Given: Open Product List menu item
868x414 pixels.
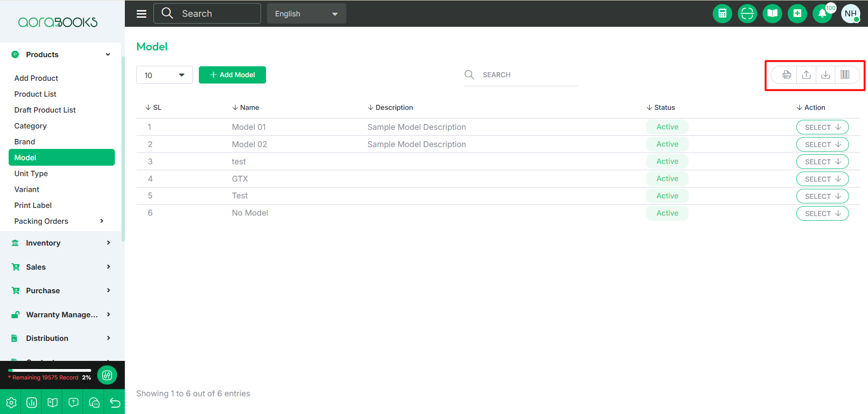Looking at the screenshot, I should [35, 94].
